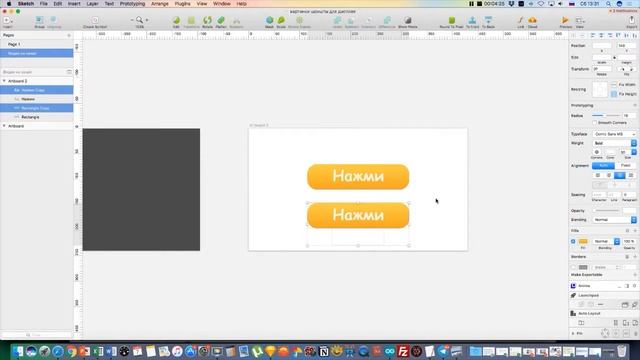Select the top Нажми button on canvas
Image resolution: width=640 pixels, height=360 pixels.
pyautogui.click(x=358, y=177)
